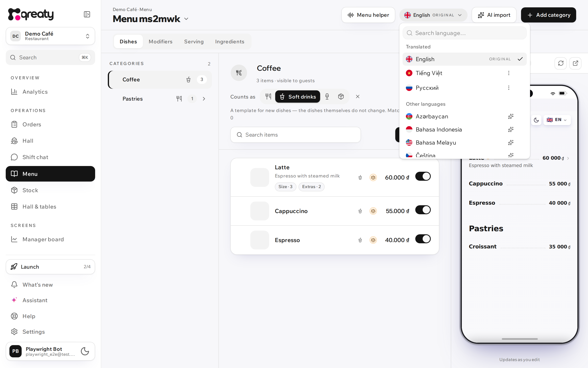Open Latte details arrow in preview
Screen dimensions: 588x368
click(568, 158)
